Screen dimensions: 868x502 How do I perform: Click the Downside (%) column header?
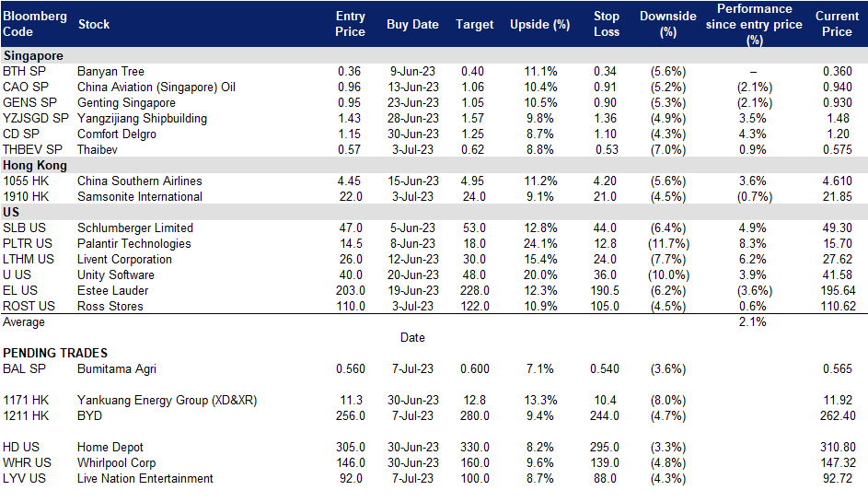click(x=668, y=24)
